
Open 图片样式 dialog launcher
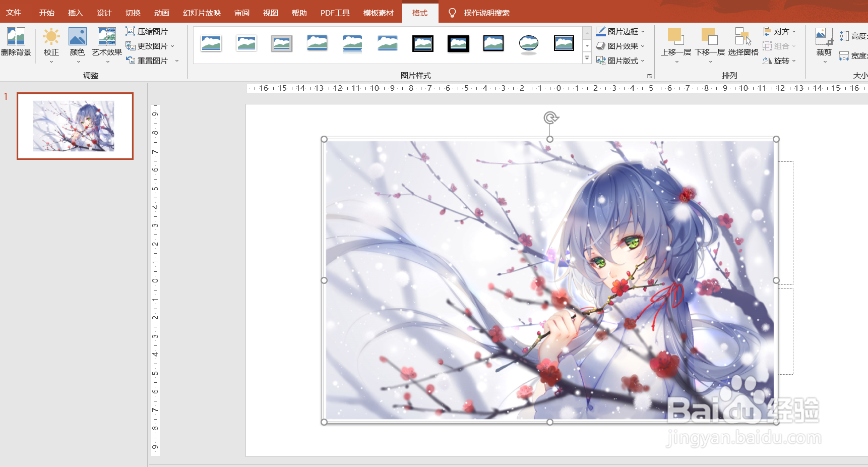[650, 76]
